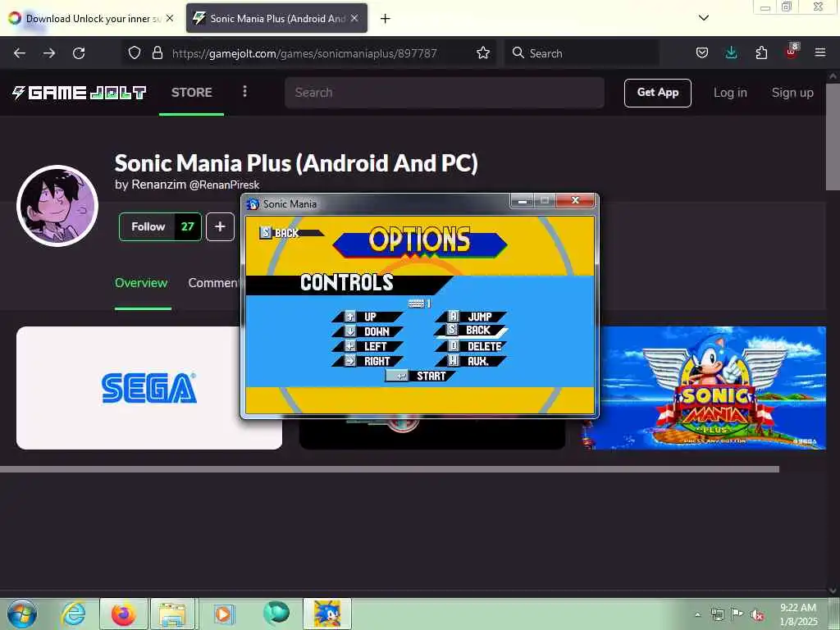Click the address bar URL
The image size is (840, 630).
coord(304,53)
